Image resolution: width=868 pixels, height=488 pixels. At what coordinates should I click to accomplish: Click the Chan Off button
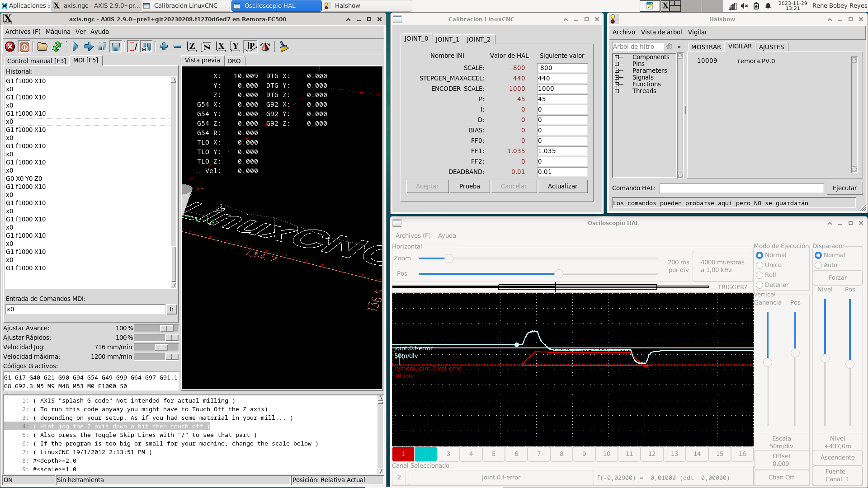(781, 477)
